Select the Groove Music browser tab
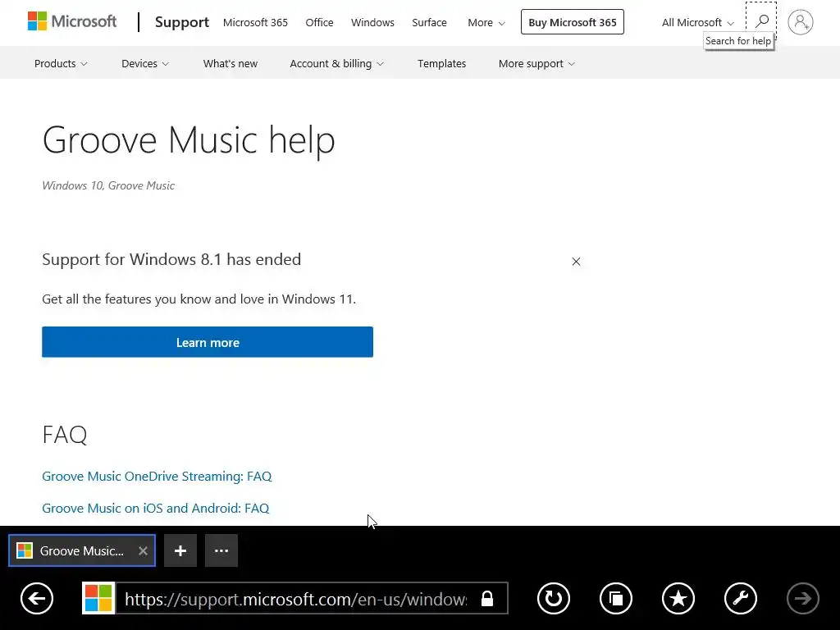The image size is (840, 630). click(x=81, y=550)
